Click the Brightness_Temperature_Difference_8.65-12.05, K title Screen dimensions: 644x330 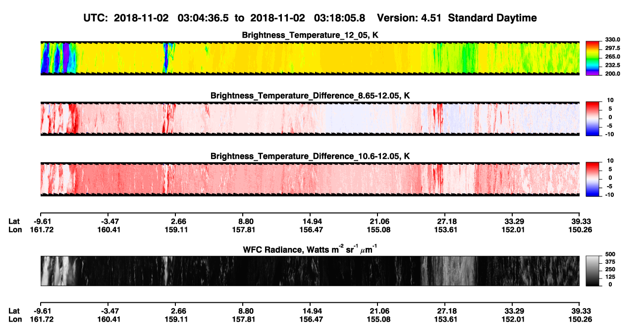tap(310, 95)
